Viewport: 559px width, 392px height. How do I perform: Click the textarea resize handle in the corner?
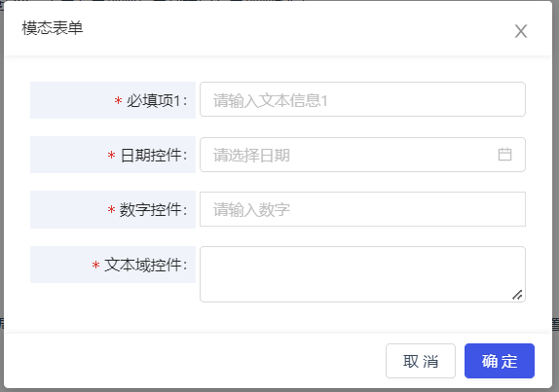click(x=517, y=295)
